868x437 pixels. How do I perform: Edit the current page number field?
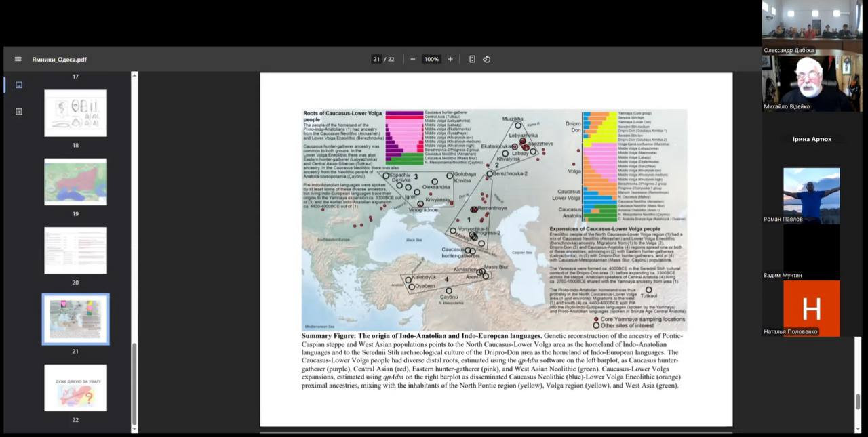[x=376, y=59]
